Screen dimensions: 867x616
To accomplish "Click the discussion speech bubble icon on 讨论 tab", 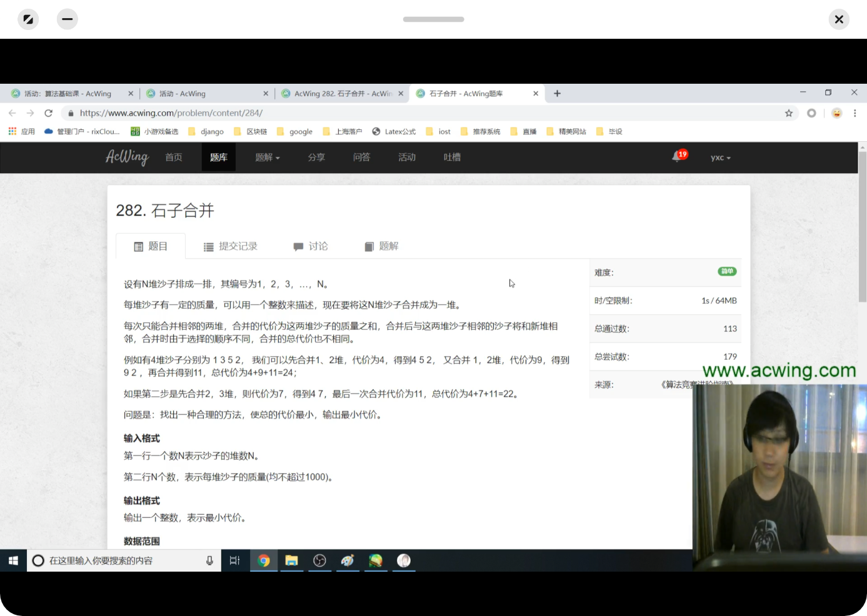I will (x=299, y=246).
